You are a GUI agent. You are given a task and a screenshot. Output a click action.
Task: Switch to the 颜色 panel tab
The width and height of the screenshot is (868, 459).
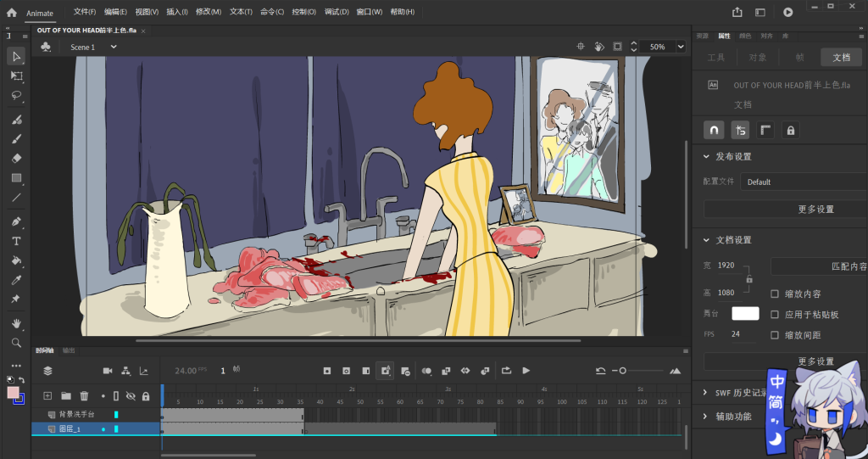tap(745, 36)
